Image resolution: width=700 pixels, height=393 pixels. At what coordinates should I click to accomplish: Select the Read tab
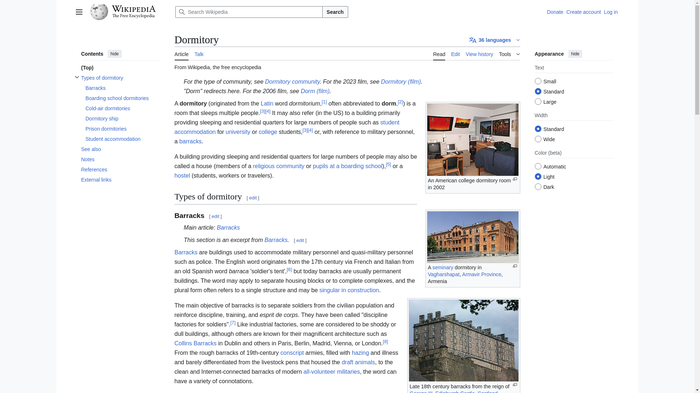[x=439, y=54]
